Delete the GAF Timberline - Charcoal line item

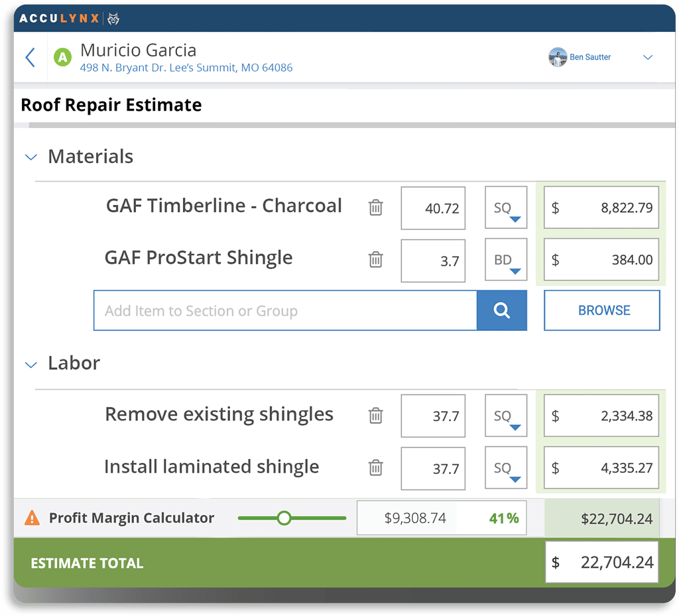click(x=376, y=208)
